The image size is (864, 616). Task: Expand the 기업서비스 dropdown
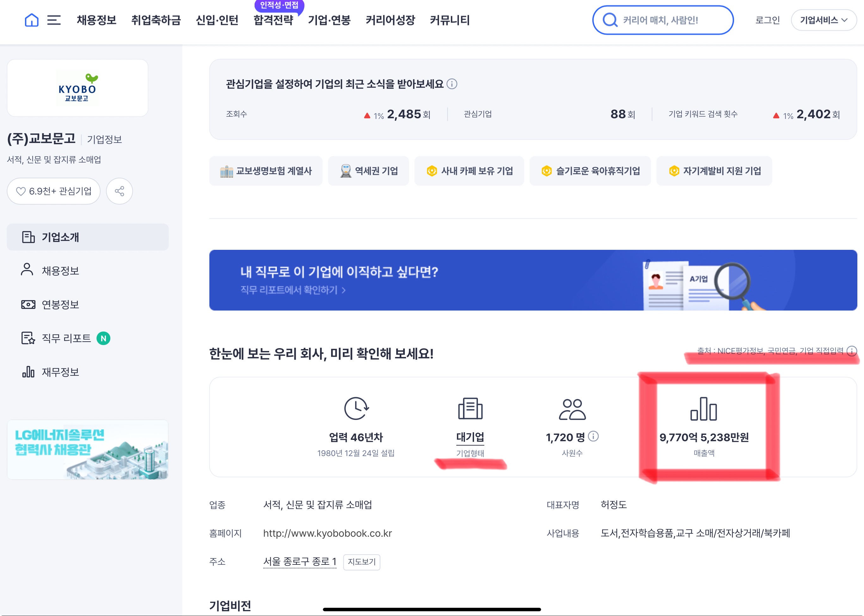click(824, 20)
